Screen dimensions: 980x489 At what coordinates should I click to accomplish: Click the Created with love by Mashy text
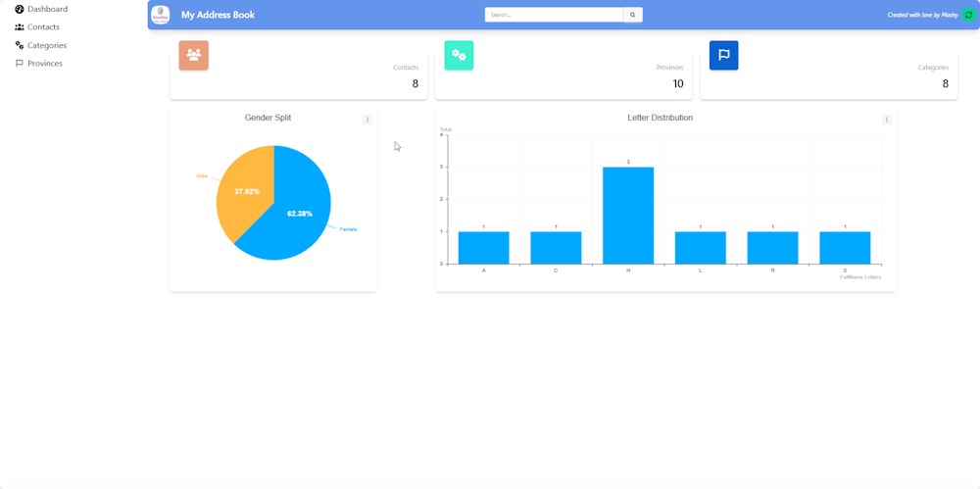[922, 15]
